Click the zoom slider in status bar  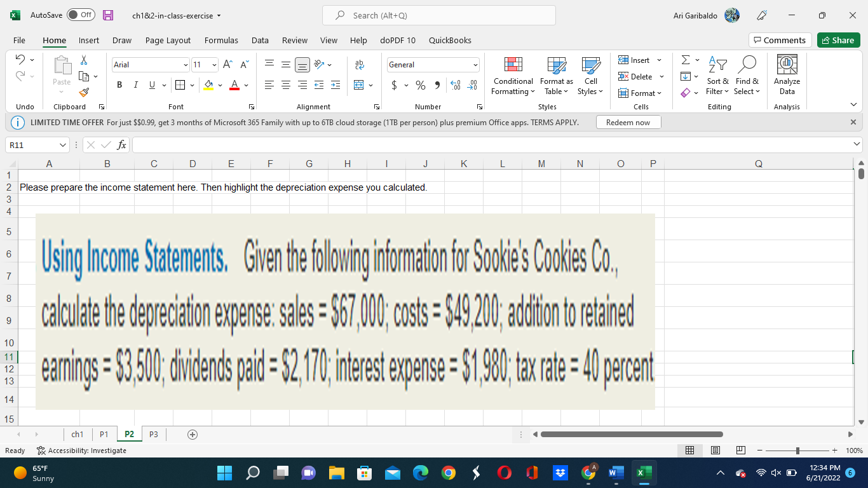click(x=797, y=451)
